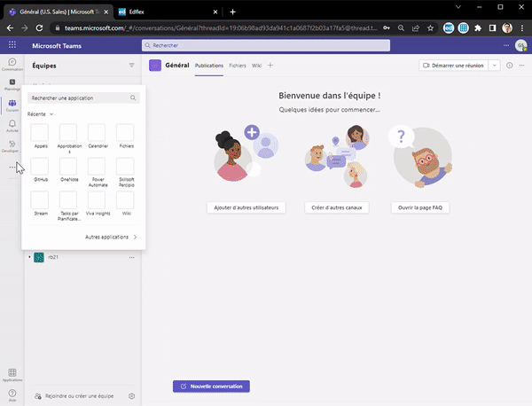Screen dimensions: 532x406
Task: Switch to Fichiers channel tab
Action: [238, 66]
